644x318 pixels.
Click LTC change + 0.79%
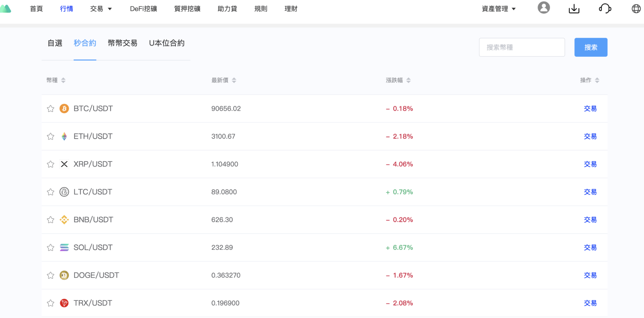pyautogui.click(x=399, y=192)
